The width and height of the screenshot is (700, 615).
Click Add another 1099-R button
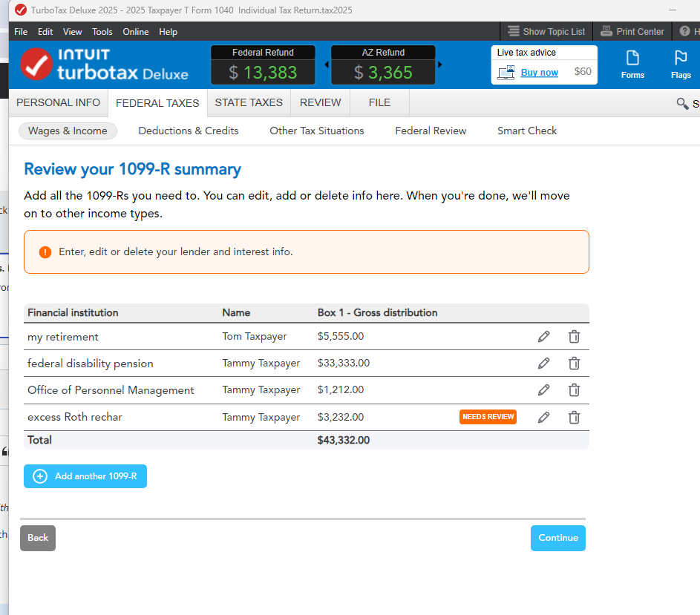pos(85,476)
